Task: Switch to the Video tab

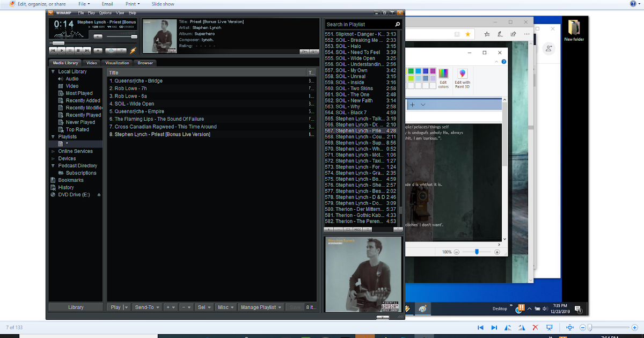Action: coord(92,63)
